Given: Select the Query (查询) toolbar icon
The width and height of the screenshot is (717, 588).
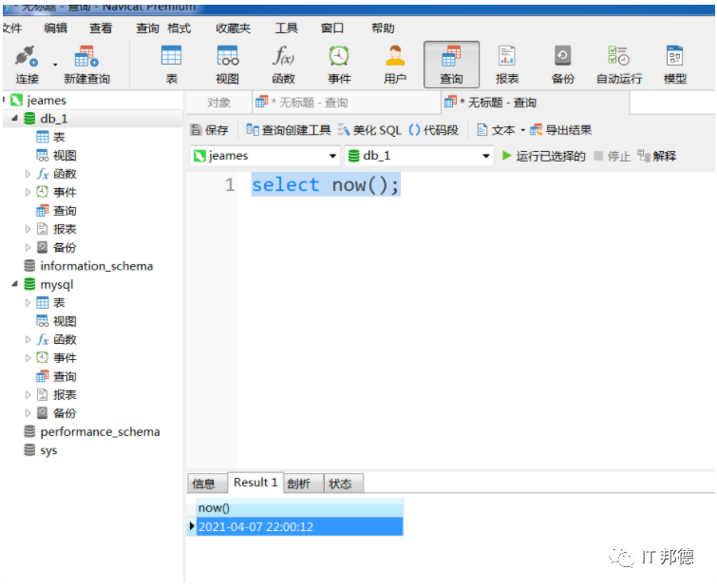Looking at the screenshot, I should pos(451,65).
